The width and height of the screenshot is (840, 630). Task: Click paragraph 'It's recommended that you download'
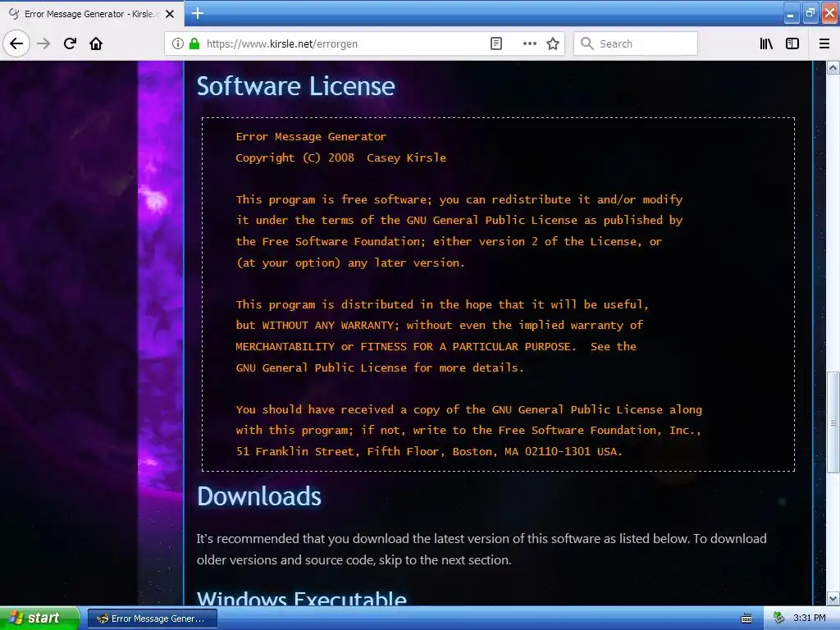(x=482, y=549)
